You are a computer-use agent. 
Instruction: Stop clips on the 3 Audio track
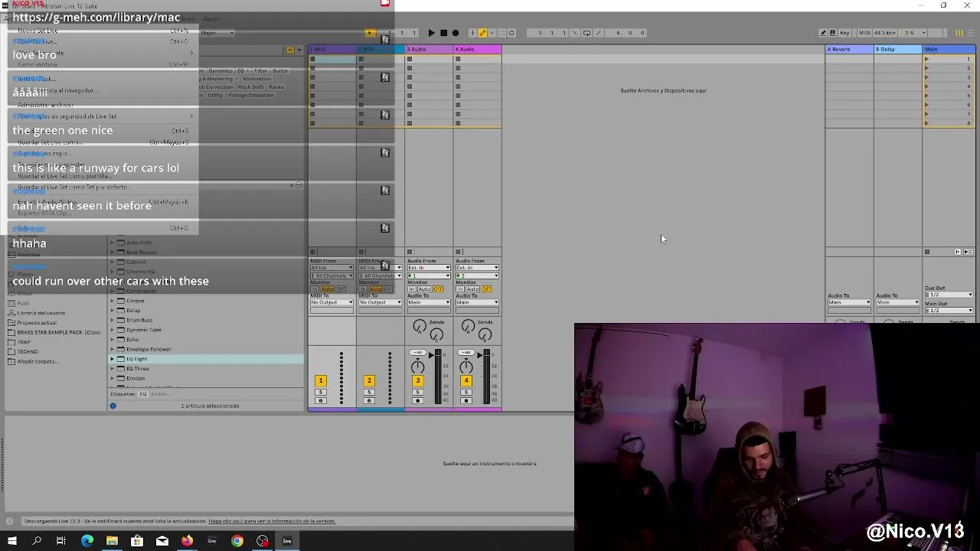[410, 252]
